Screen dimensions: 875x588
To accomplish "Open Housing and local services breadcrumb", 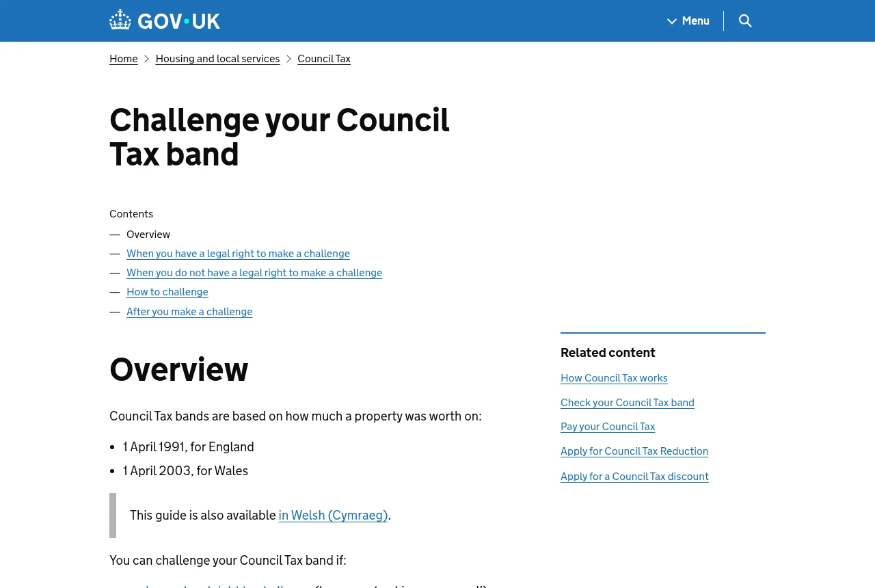I will 217,59.
